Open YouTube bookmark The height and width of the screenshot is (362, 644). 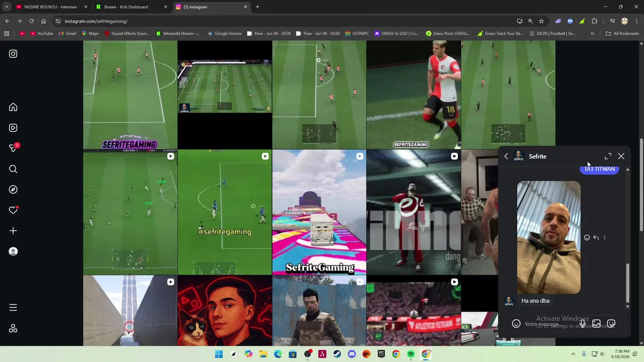click(x=41, y=34)
